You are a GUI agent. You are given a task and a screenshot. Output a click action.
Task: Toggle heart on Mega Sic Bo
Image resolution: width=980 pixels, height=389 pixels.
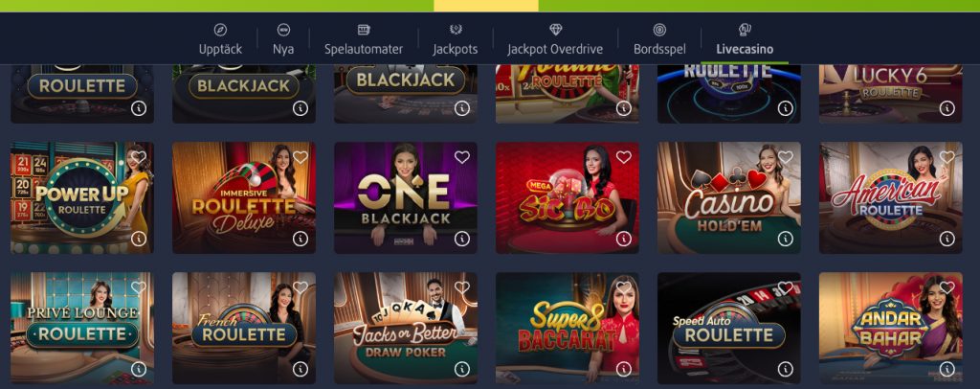tap(624, 157)
